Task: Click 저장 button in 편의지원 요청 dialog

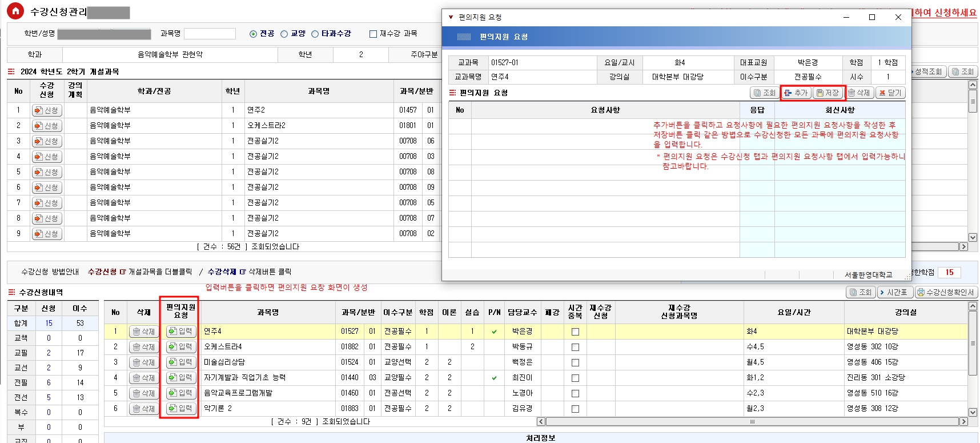Action: pyautogui.click(x=828, y=93)
